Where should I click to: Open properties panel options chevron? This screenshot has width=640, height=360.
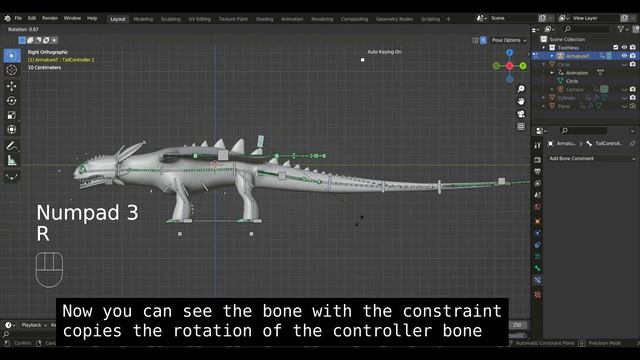click(x=632, y=131)
